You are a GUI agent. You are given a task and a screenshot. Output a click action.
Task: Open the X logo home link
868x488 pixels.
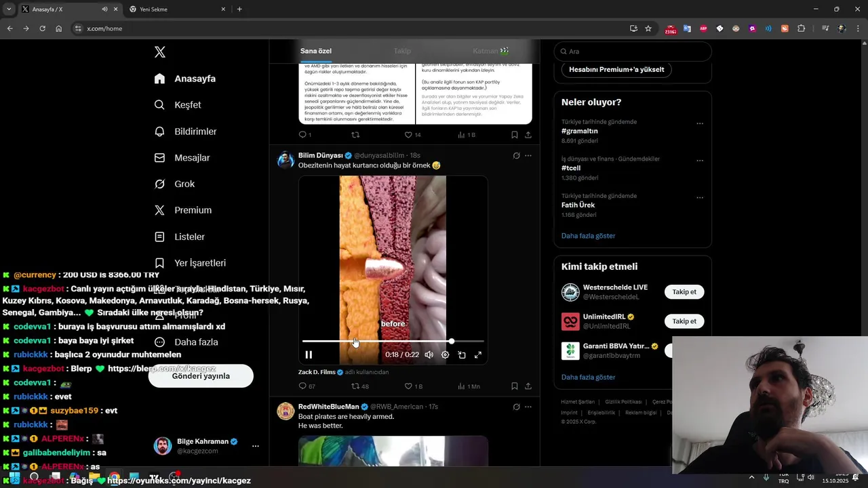coord(159,52)
